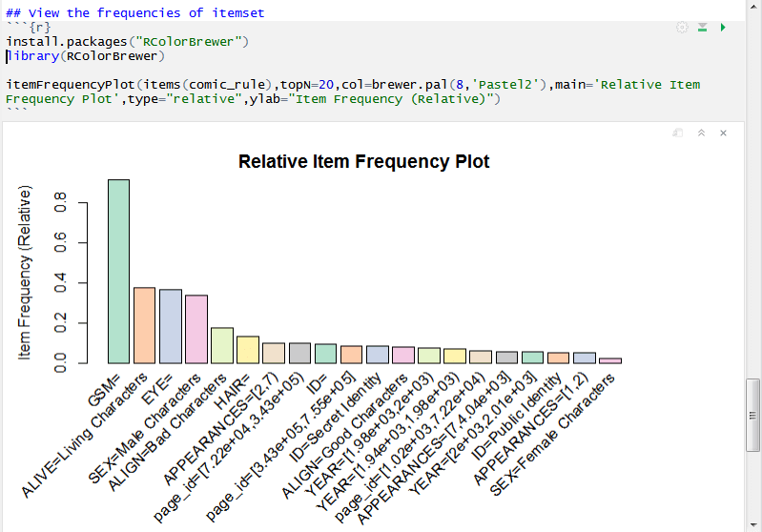
Task: Click the blue EYE= bar in chart
Action: [171, 326]
